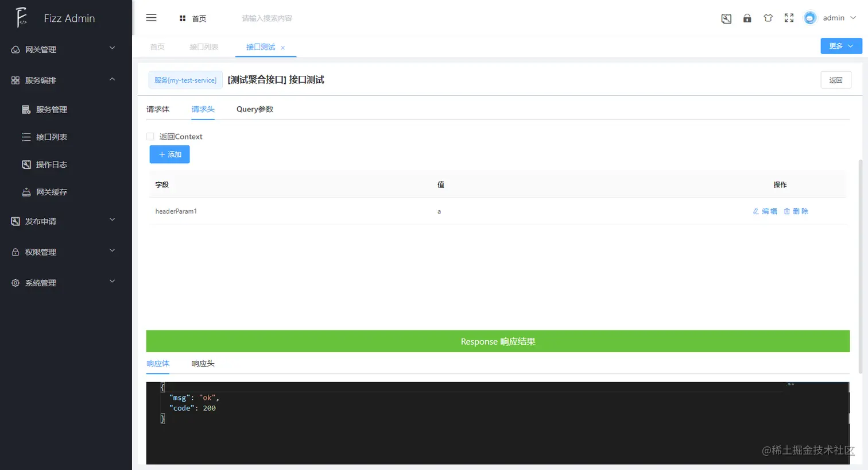Viewport: 868px width, 470px height.
Task: Click the "msg": "ok" line
Action: 194,398
